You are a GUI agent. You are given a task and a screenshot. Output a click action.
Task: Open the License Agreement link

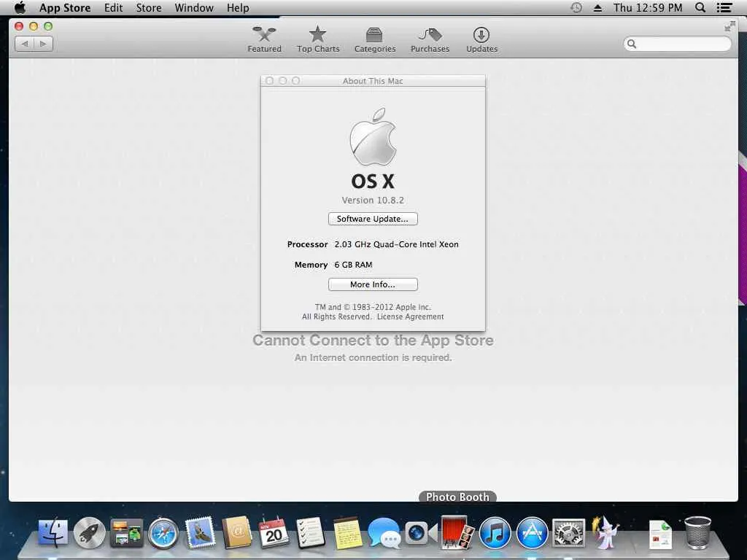[x=410, y=316]
